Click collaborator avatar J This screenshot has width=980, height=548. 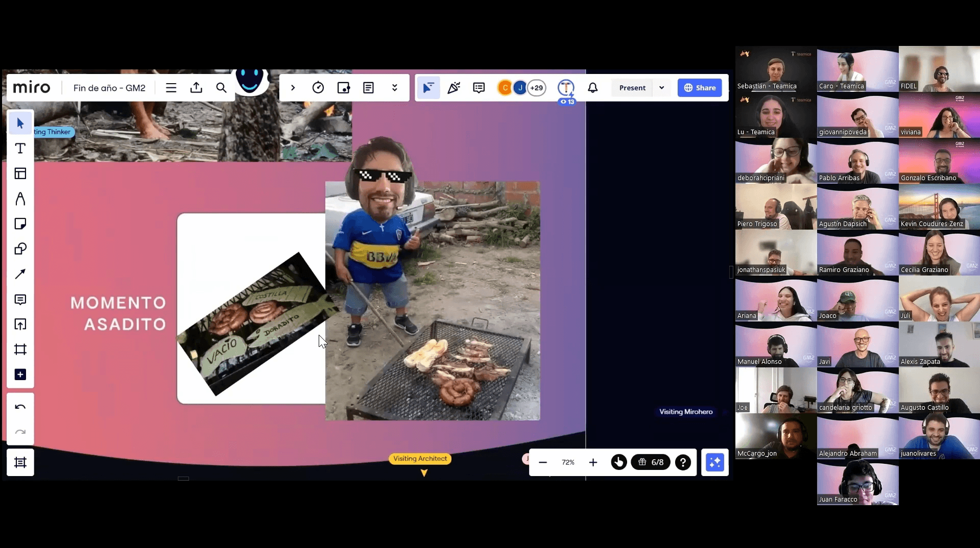[x=520, y=88]
